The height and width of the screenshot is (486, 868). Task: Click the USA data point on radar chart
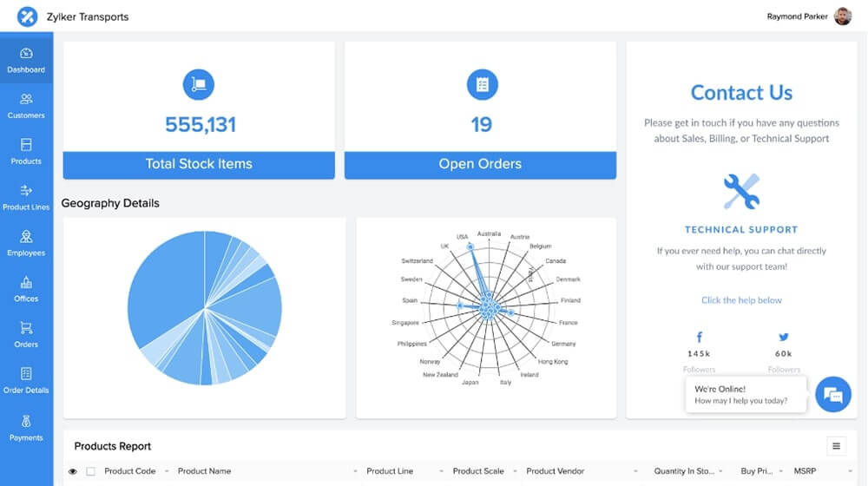[x=470, y=246]
